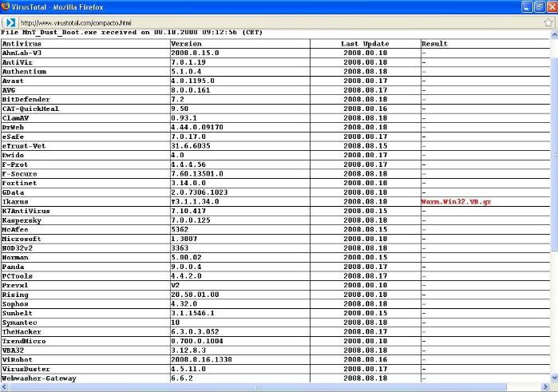
Task: Click the vertical scrollbar up arrow
Action: (x=555, y=35)
